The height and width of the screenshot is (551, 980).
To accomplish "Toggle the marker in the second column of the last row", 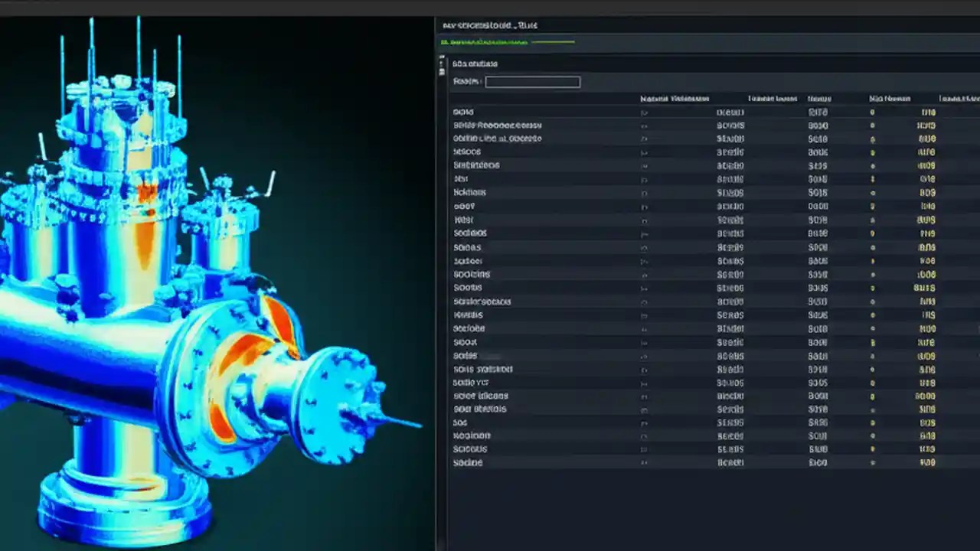I will [643, 463].
